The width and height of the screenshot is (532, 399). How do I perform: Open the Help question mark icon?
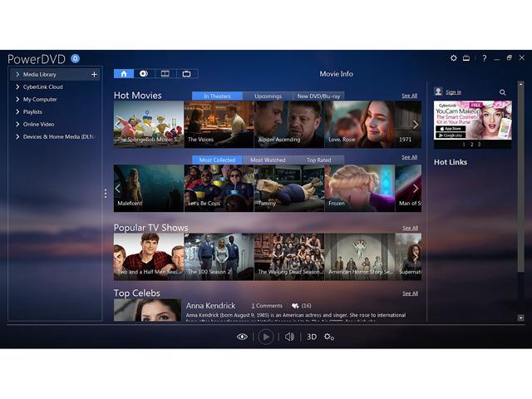point(485,58)
